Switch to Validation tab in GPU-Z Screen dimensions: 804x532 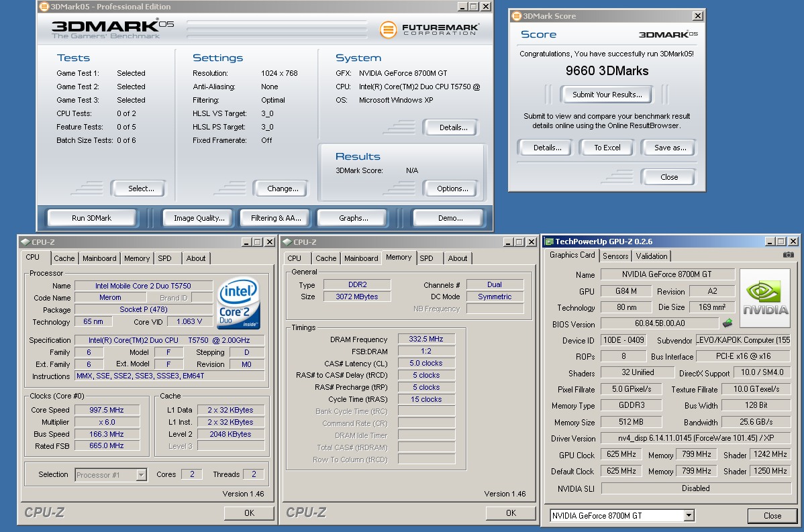pyautogui.click(x=652, y=256)
